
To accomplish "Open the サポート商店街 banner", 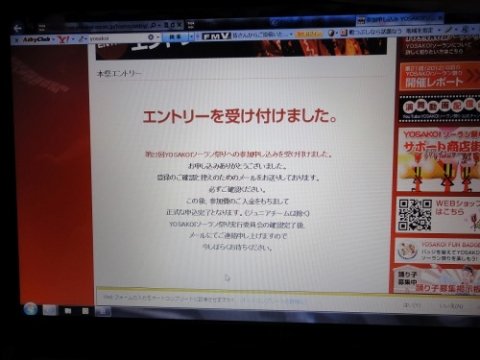I will click(439, 159).
